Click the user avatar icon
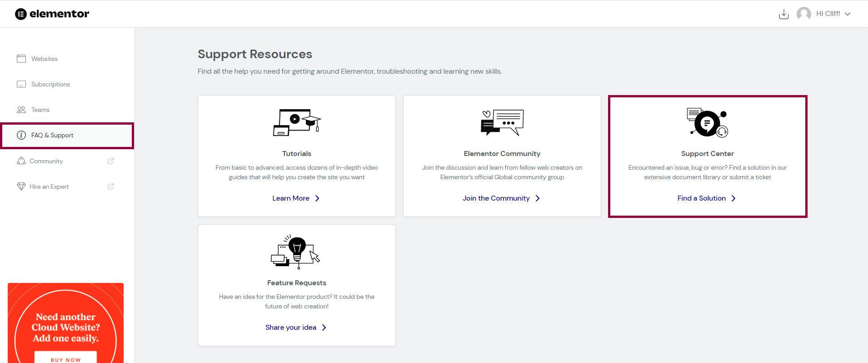868x363 pixels. click(x=804, y=14)
